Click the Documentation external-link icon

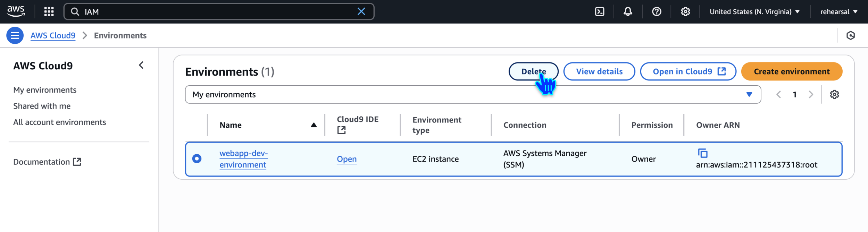click(x=77, y=162)
